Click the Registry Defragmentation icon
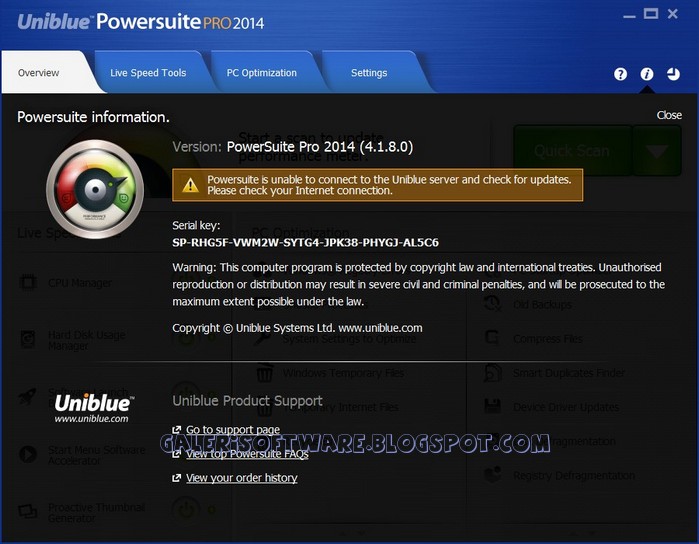 pos(493,474)
